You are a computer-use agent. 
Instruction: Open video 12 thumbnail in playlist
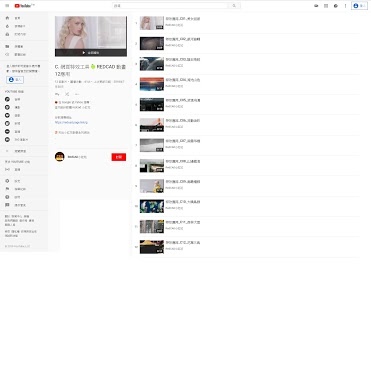tap(152, 247)
